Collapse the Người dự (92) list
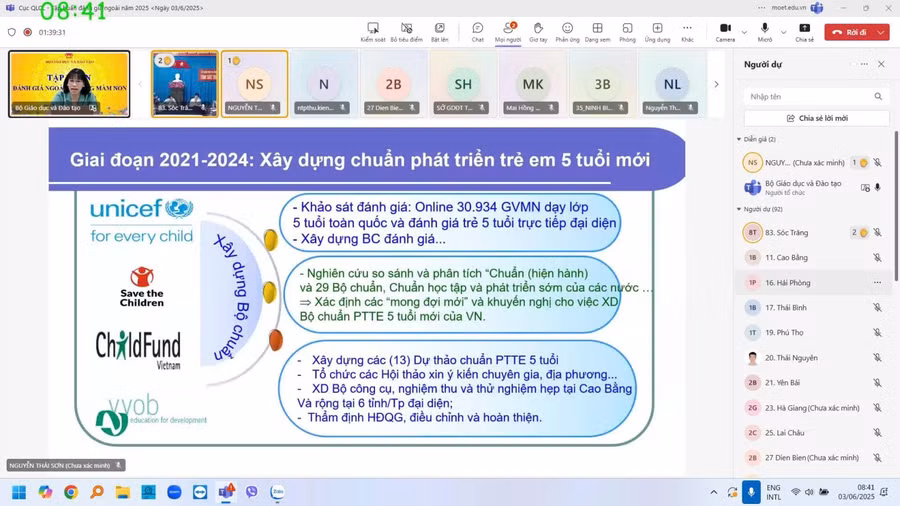 point(739,209)
